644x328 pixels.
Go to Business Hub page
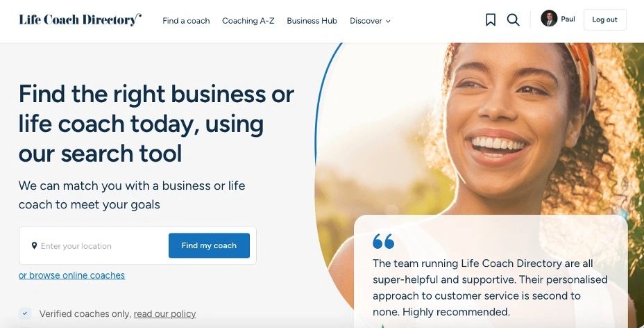[312, 21]
